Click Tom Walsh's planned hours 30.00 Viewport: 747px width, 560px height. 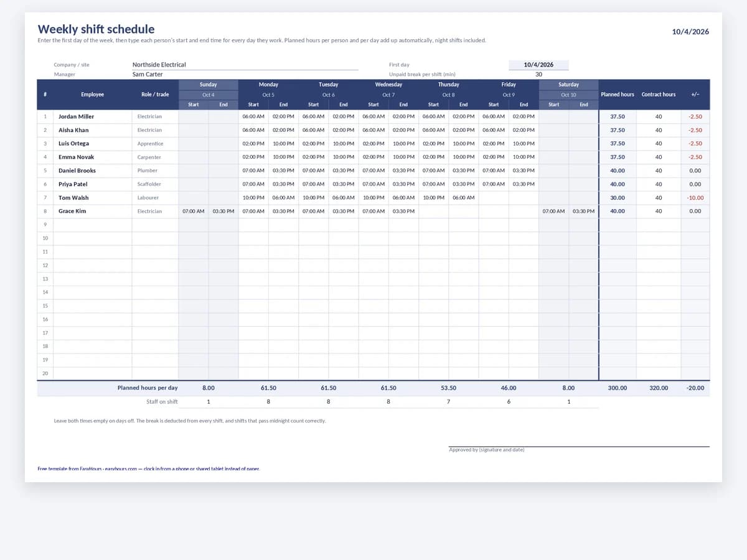pos(618,198)
